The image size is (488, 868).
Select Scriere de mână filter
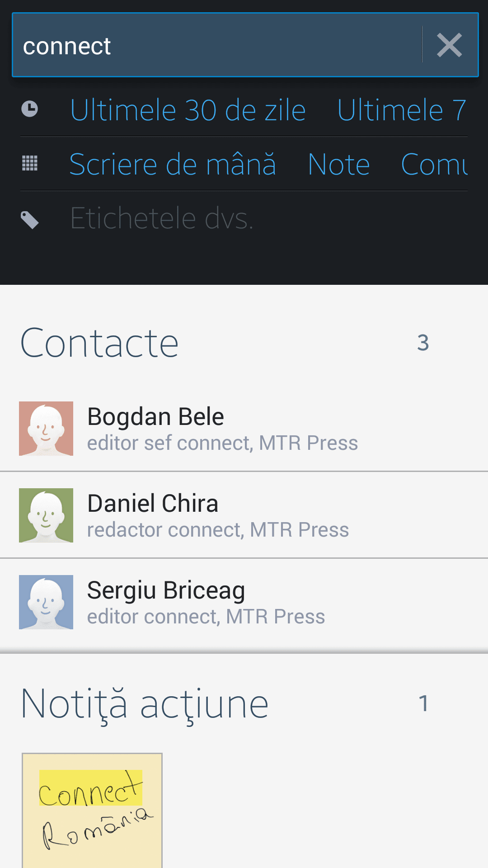tap(173, 164)
